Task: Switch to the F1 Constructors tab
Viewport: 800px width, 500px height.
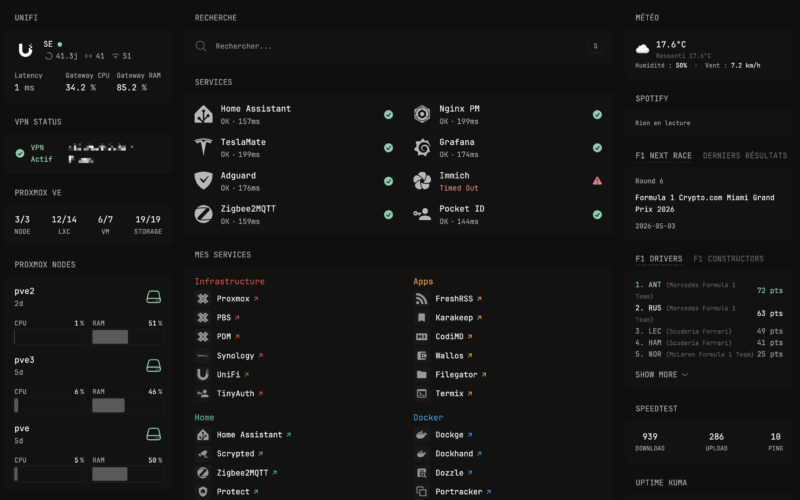Action: 728,259
